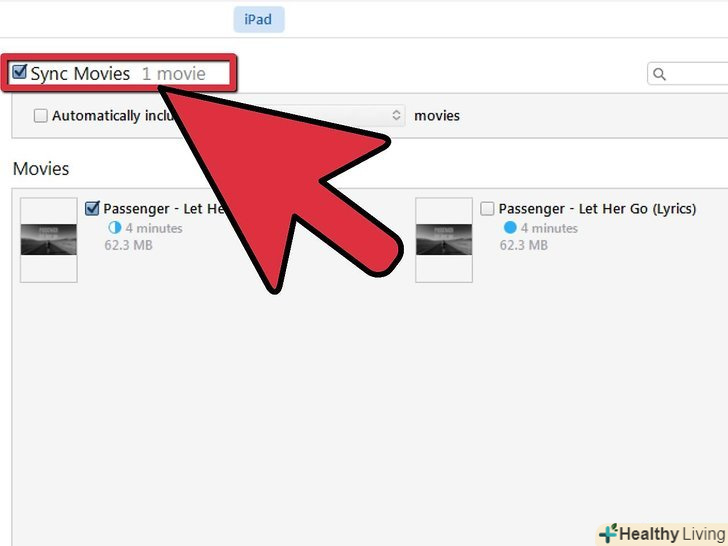
Task: Toggle the Sync Movies checkbox
Action: pos(20,72)
